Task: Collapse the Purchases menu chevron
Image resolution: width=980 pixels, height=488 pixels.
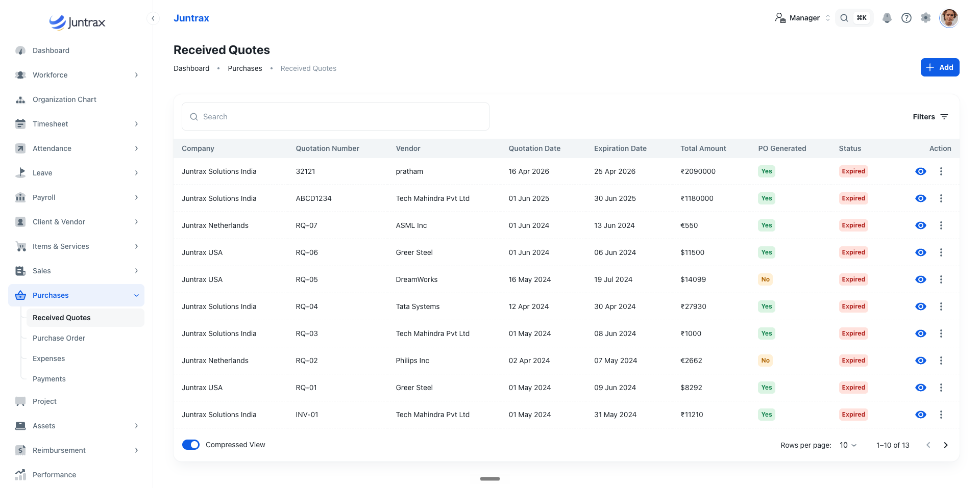Action: (136, 295)
